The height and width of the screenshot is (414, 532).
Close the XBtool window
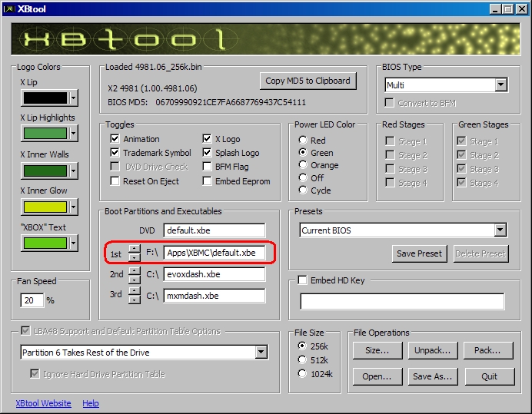tap(522, 9)
